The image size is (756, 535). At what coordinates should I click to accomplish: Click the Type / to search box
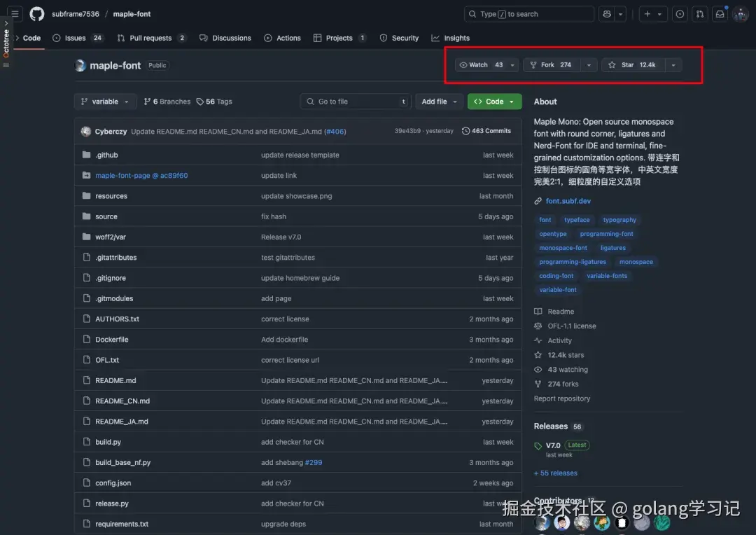529,14
